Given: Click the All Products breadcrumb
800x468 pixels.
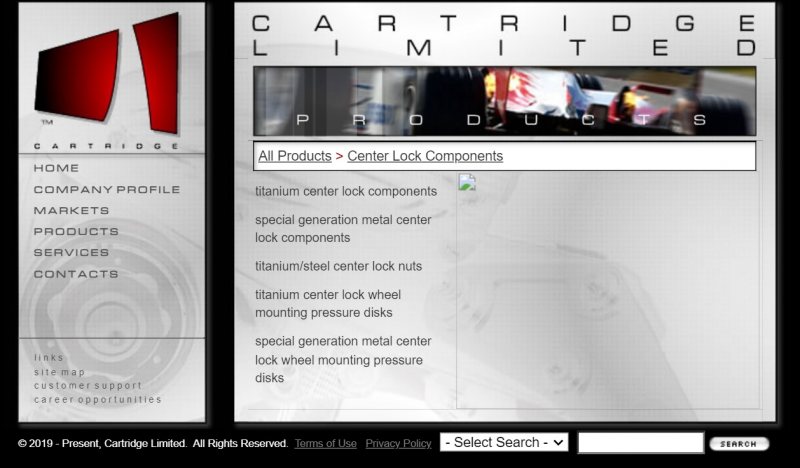Looking at the screenshot, I should (x=295, y=156).
